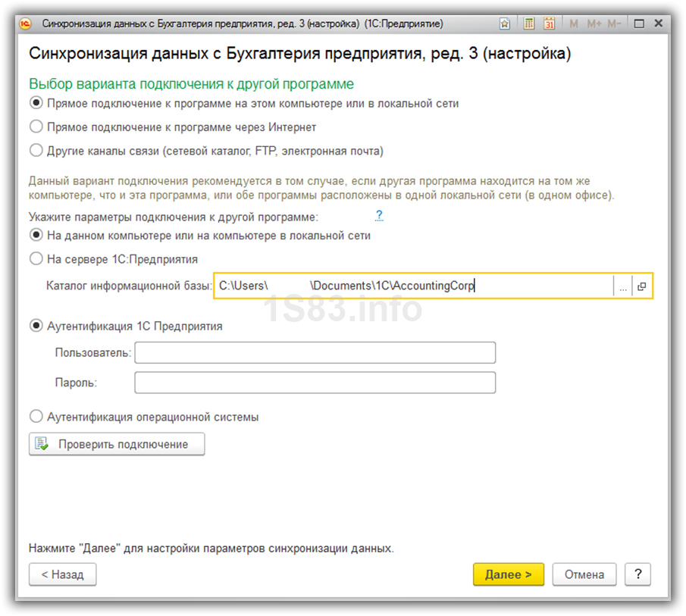Select operating system authentication radio
The width and height of the screenshot is (686, 616).
click(36, 416)
